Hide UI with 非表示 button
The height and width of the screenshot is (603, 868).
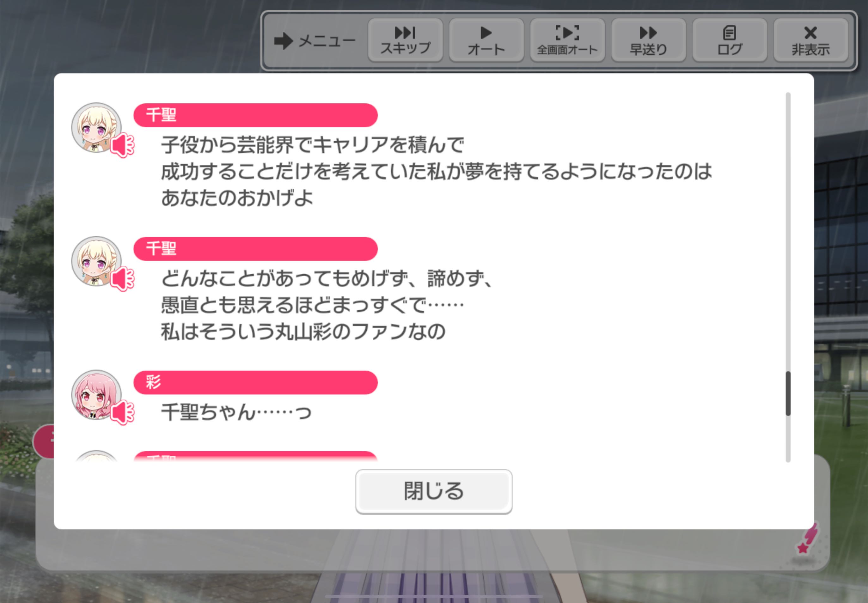(811, 40)
